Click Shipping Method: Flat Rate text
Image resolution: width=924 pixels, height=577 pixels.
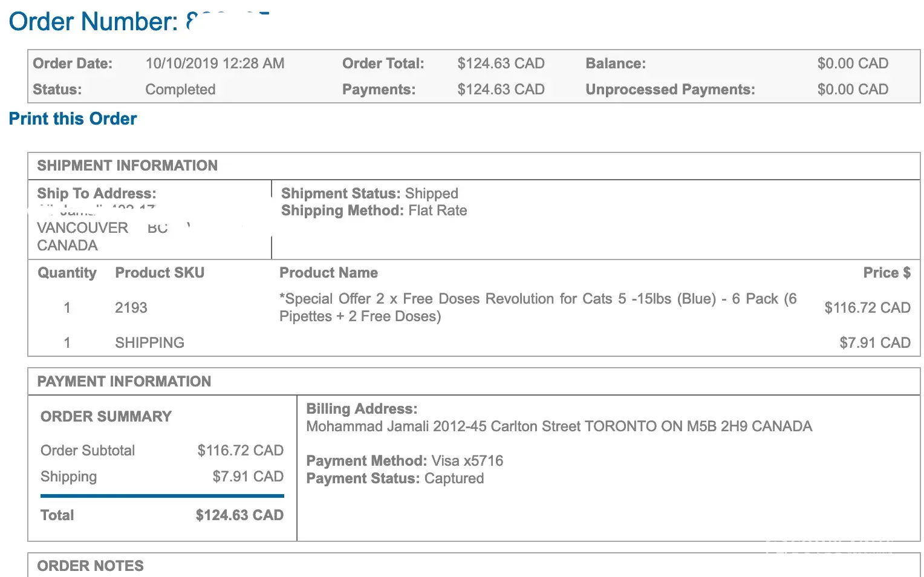pos(374,210)
